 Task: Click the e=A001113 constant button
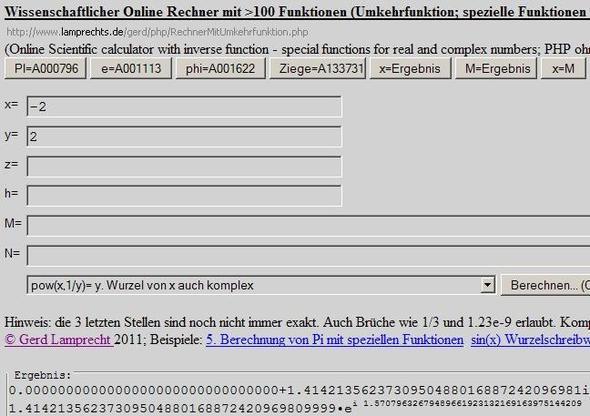[131, 68]
